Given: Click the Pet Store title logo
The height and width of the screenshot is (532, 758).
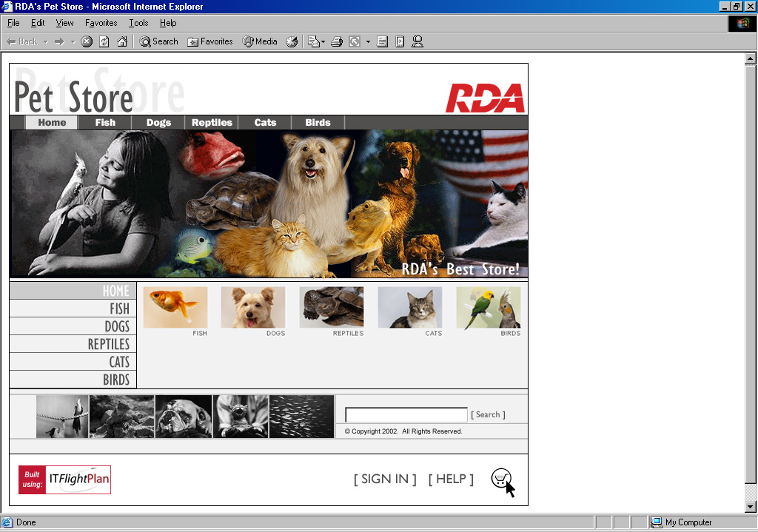Looking at the screenshot, I should [x=73, y=97].
